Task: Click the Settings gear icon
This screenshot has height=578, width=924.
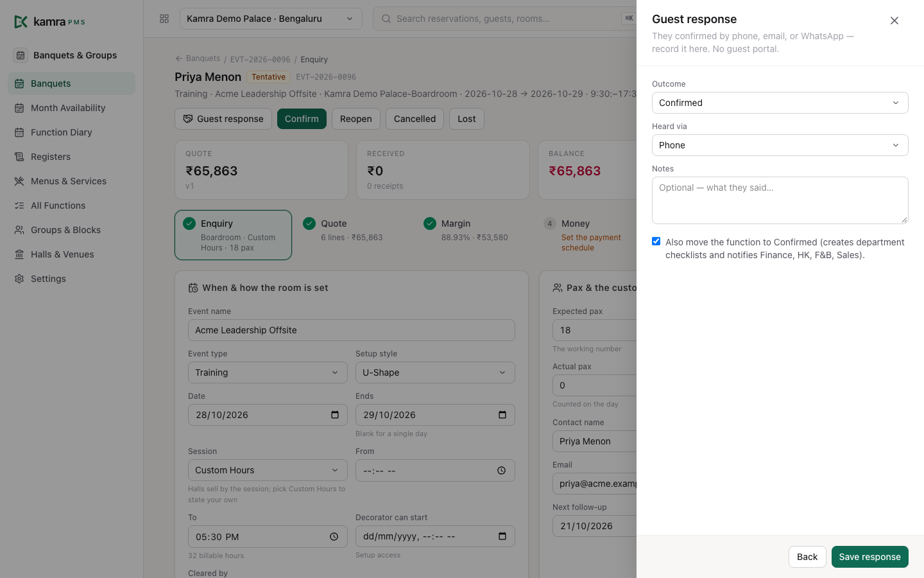Action: [x=19, y=279]
